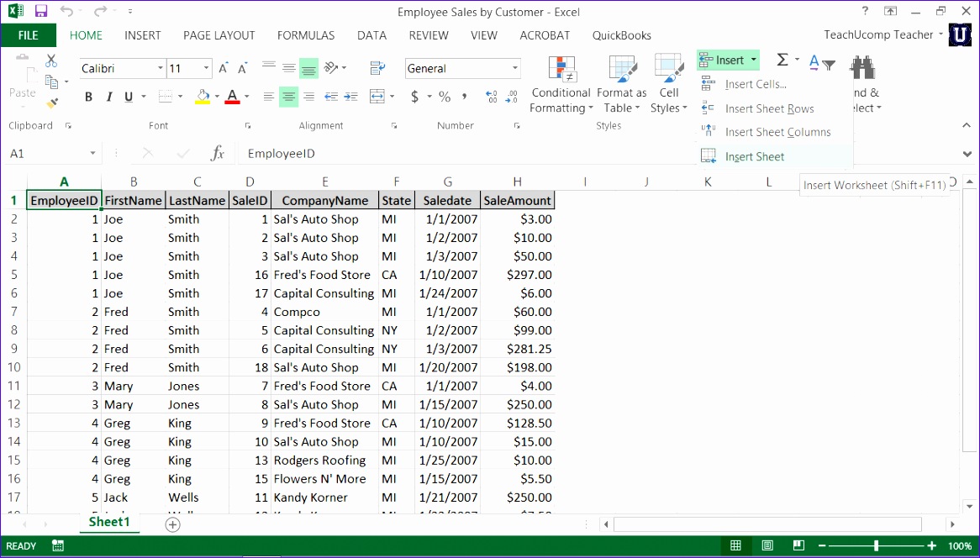
Task: Switch to the FORMULAS ribbon tab
Action: click(x=305, y=35)
